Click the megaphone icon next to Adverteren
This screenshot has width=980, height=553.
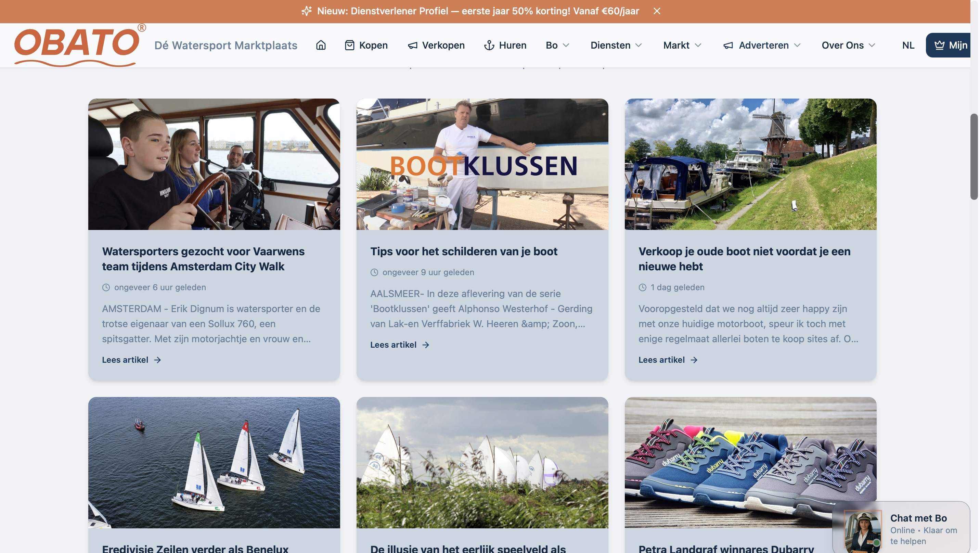point(728,45)
